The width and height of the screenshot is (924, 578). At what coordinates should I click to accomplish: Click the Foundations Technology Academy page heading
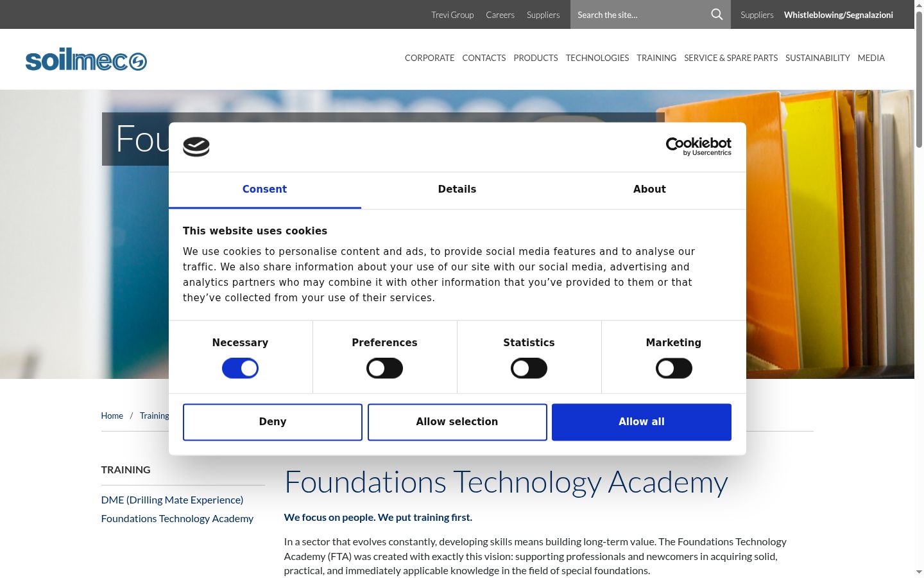click(506, 482)
